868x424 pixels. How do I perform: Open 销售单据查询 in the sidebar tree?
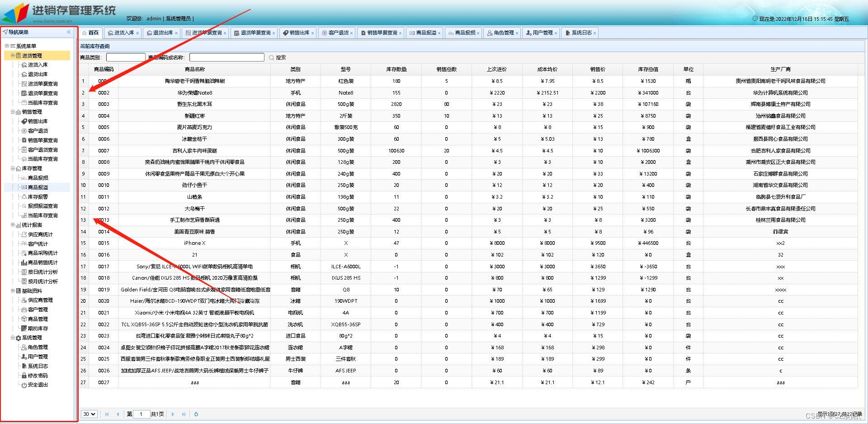click(42, 140)
